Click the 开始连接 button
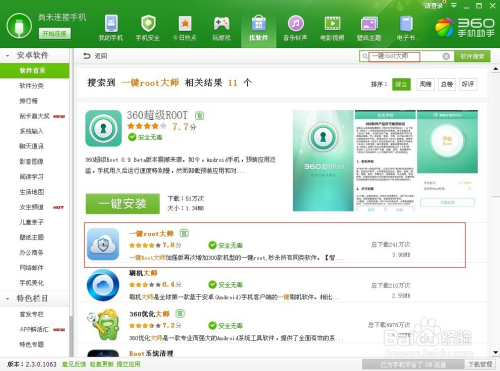 click(x=55, y=33)
